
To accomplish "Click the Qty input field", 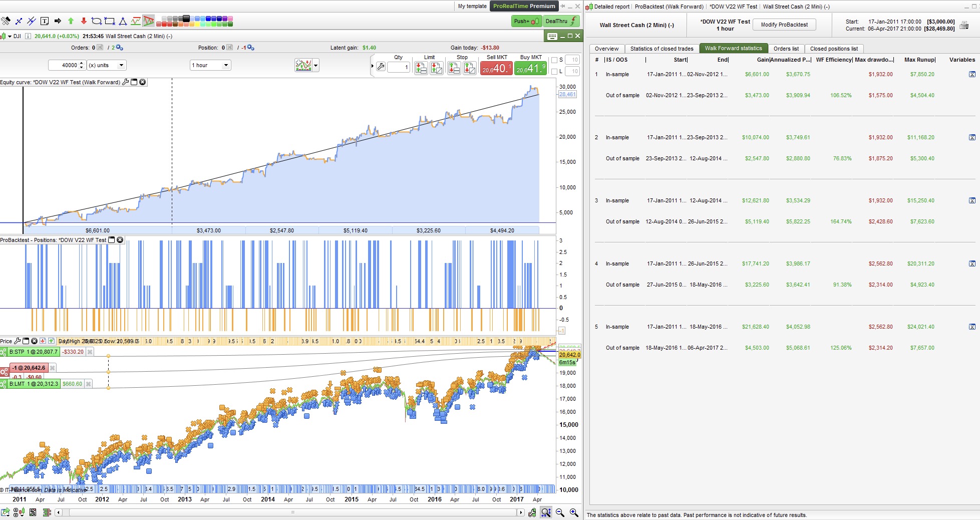I will click(398, 67).
